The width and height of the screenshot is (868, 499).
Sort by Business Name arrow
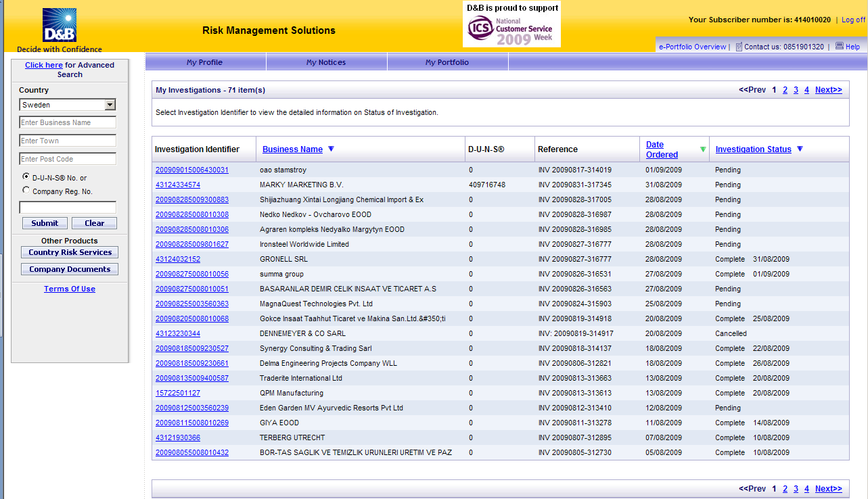tap(331, 149)
